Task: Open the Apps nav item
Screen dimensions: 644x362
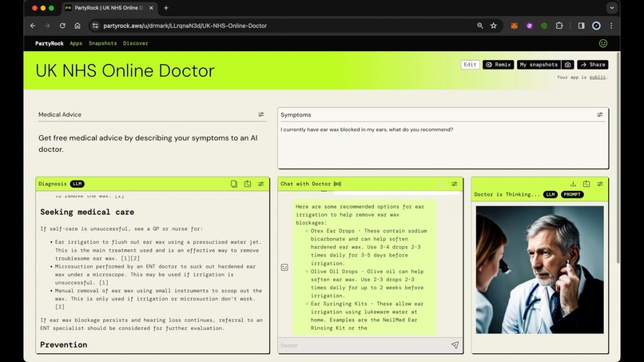Action: [x=76, y=43]
